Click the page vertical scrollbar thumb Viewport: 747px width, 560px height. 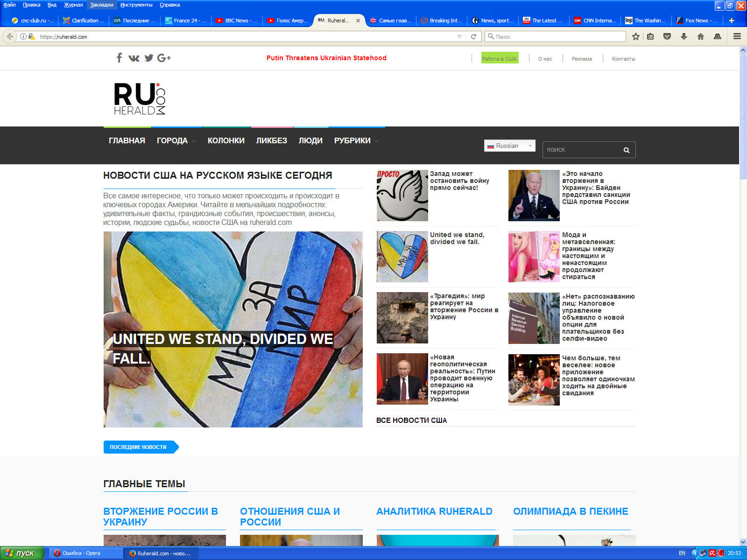click(x=743, y=117)
